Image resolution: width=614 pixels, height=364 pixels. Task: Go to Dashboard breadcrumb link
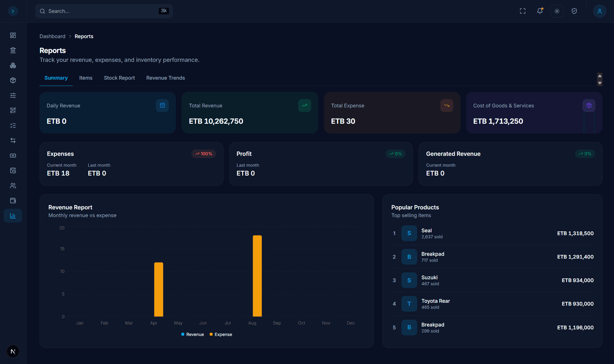[52, 36]
